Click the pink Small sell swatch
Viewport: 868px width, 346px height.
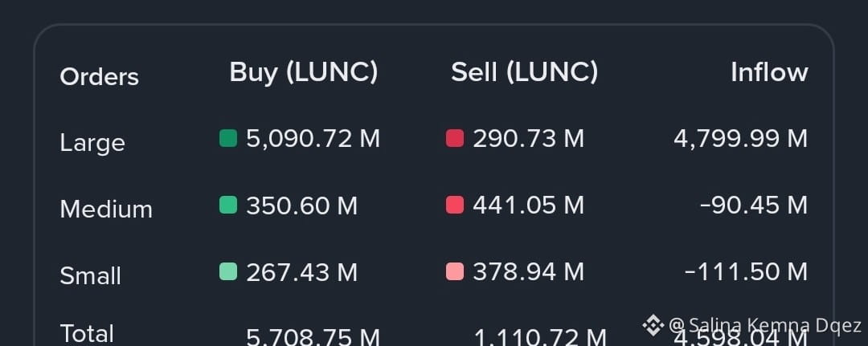click(x=454, y=271)
